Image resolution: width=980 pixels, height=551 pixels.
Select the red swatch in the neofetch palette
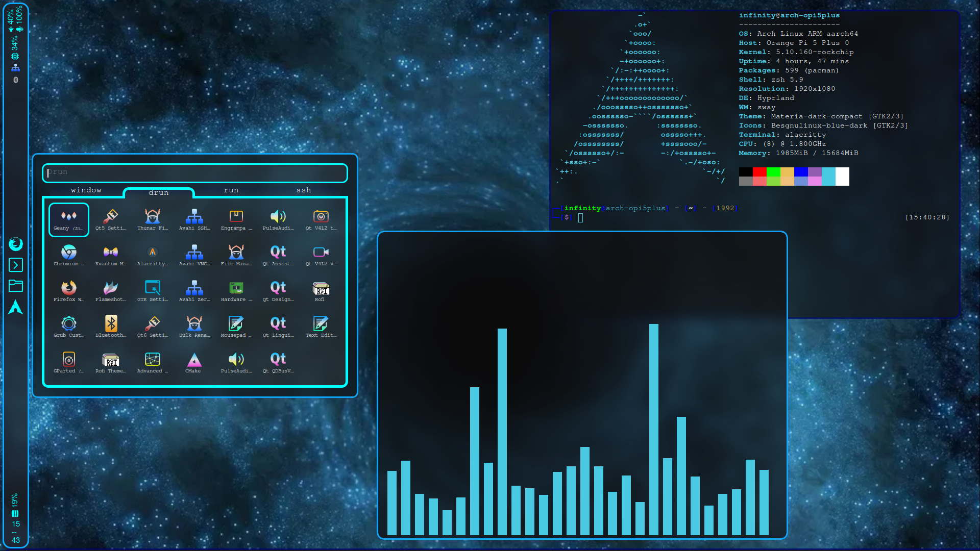[759, 172]
